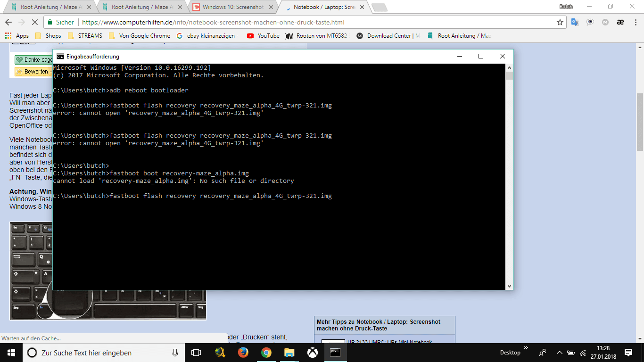Click the command prompt taskbar icon
The image size is (644, 362).
coord(335,353)
